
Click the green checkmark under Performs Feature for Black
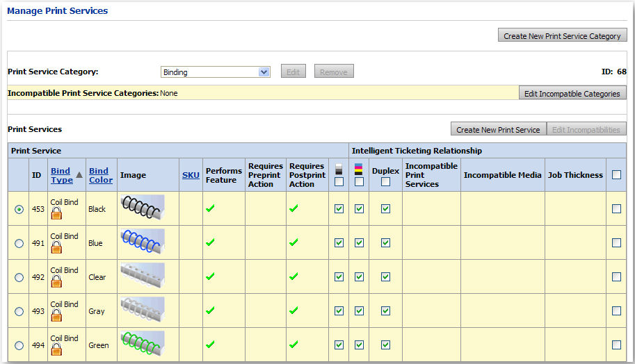click(210, 208)
